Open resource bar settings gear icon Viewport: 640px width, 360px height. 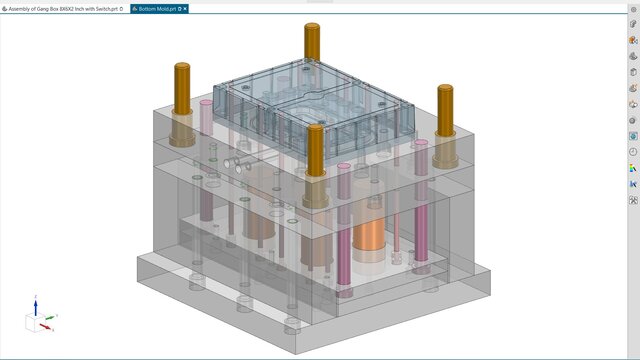633,9
